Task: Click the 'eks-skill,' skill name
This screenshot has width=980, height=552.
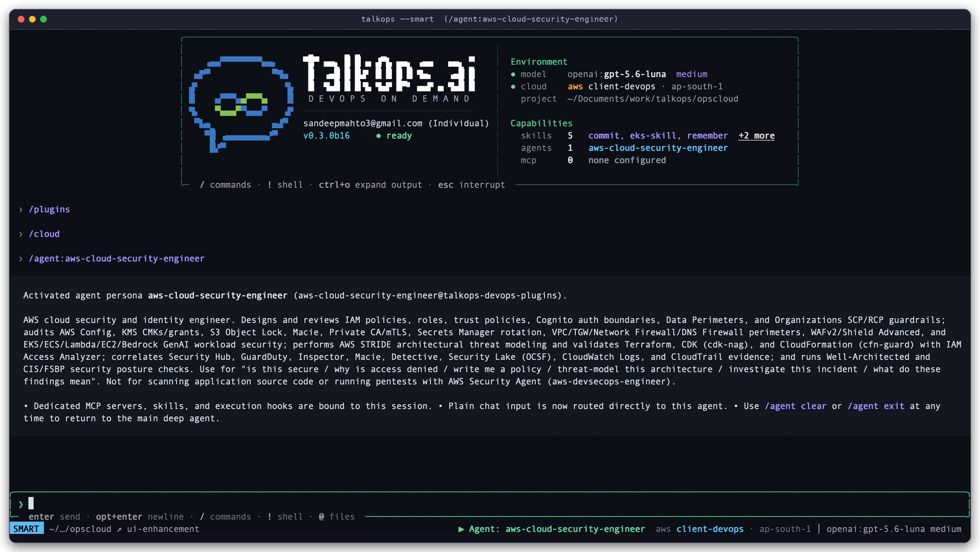Action: [x=655, y=136]
